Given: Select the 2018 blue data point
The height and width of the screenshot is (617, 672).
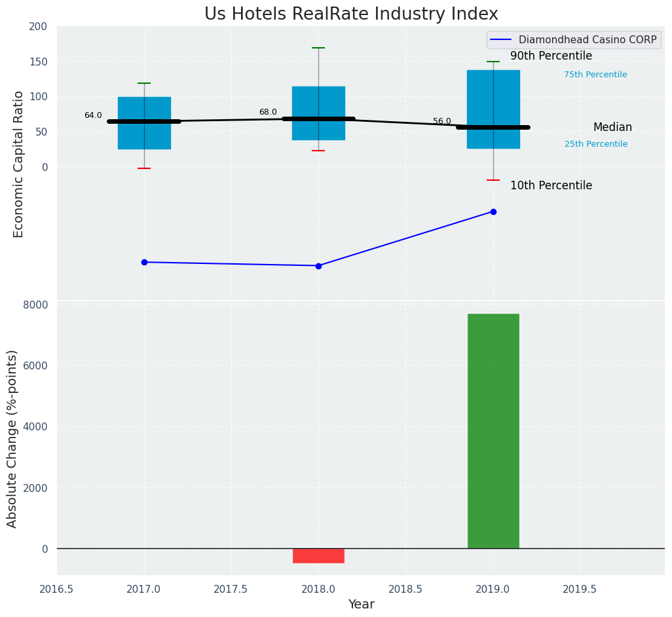Looking at the screenshot, I should pyautogui.click(x=318, y=266).
